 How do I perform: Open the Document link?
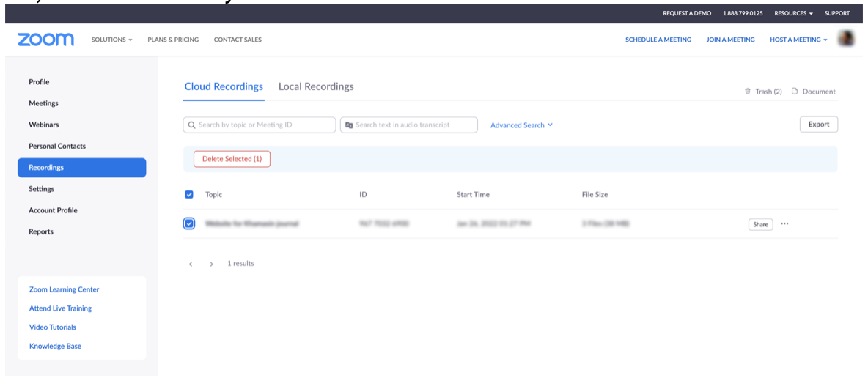819,92
